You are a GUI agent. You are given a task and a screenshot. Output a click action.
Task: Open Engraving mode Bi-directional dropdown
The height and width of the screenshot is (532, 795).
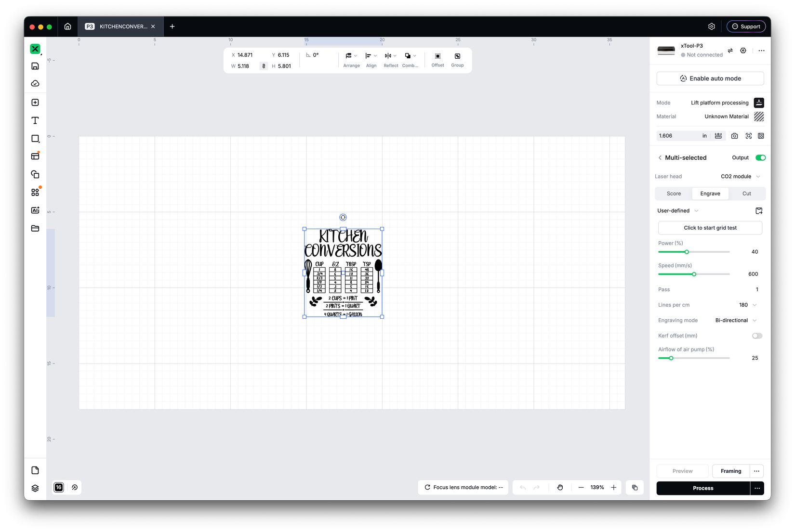736,320
